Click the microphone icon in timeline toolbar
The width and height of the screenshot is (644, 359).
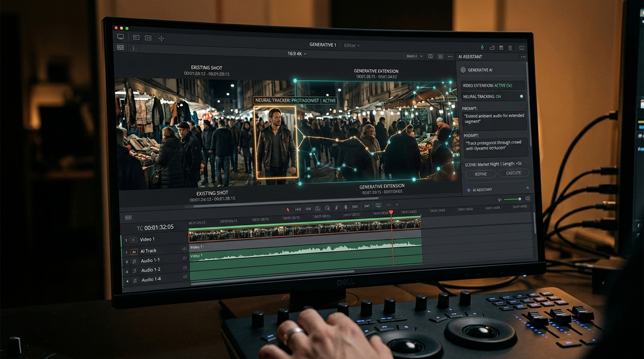coord(345,207)
